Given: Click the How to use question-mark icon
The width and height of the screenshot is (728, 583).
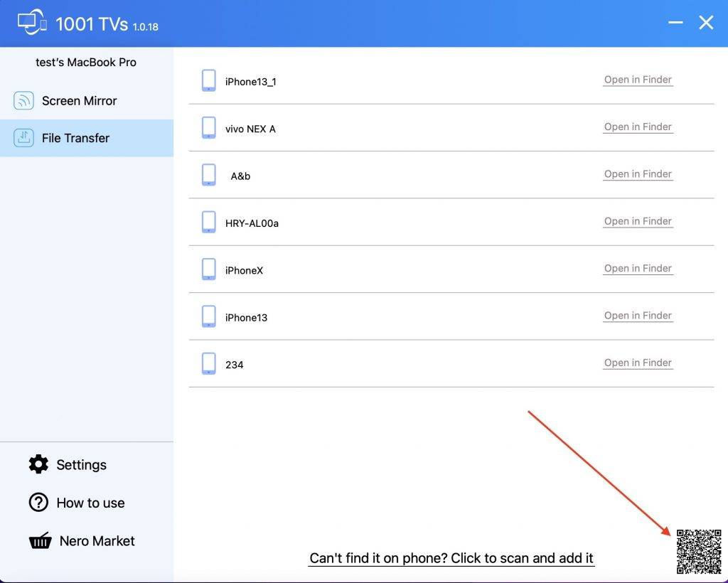Looking at the screenshot, I should click(x=38, y=502).
